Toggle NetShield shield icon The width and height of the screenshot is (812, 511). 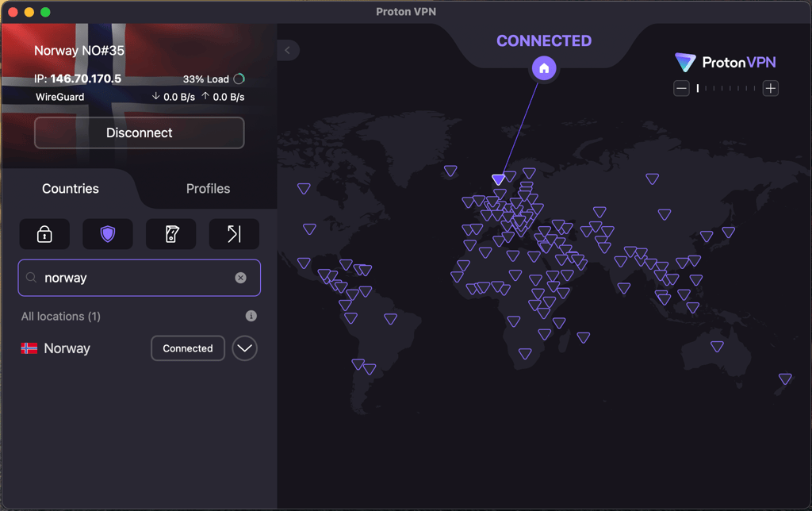[108, 234]
